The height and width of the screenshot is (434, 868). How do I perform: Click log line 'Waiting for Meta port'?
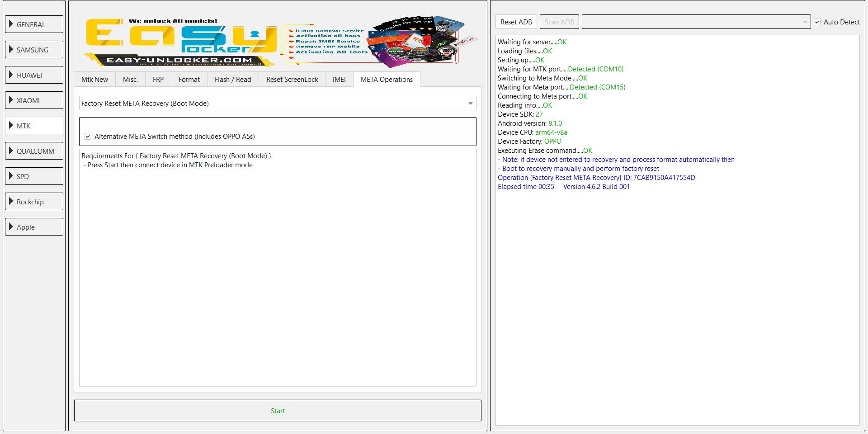[x=561, y=87]
